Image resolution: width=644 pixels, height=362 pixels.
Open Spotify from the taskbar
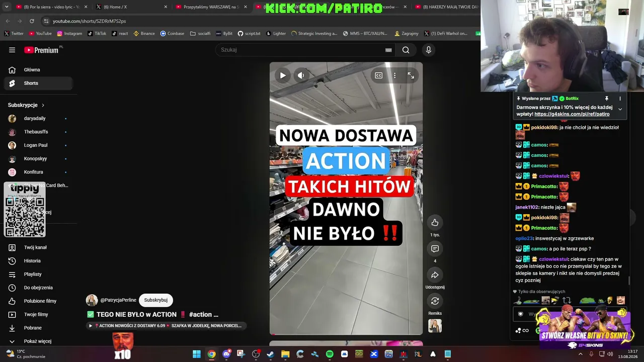330,354
